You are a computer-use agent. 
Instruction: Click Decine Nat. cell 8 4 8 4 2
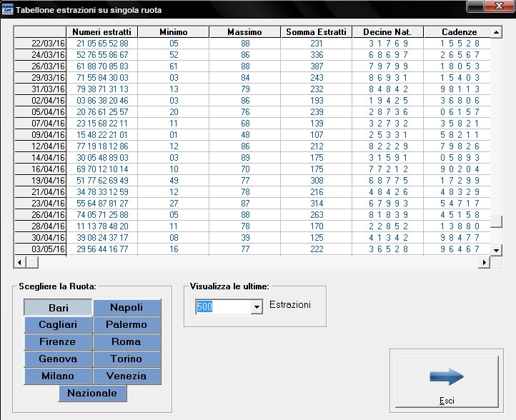click(x=388, y=89)
